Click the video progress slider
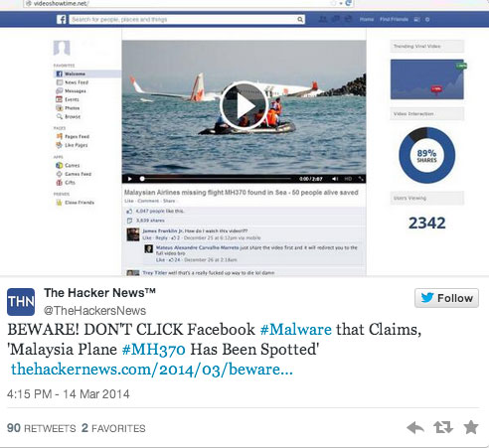The image size is (489, 448). (x=216, y=179)
